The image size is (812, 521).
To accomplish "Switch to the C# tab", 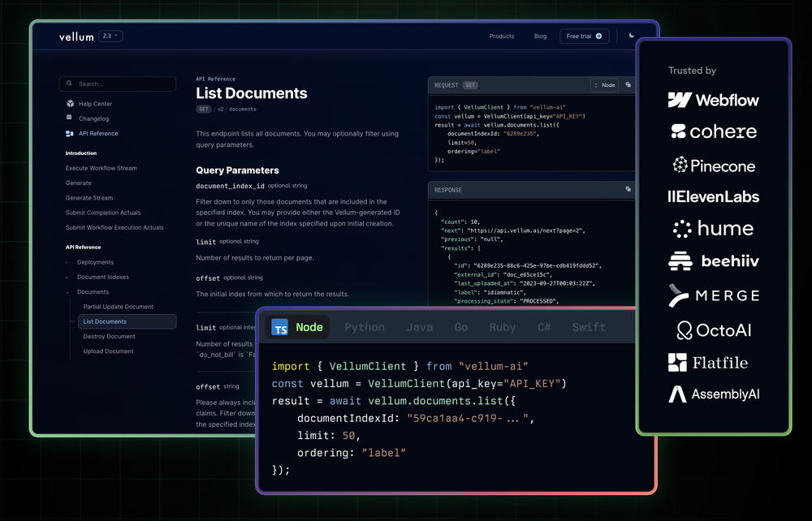I will [544, 327].
